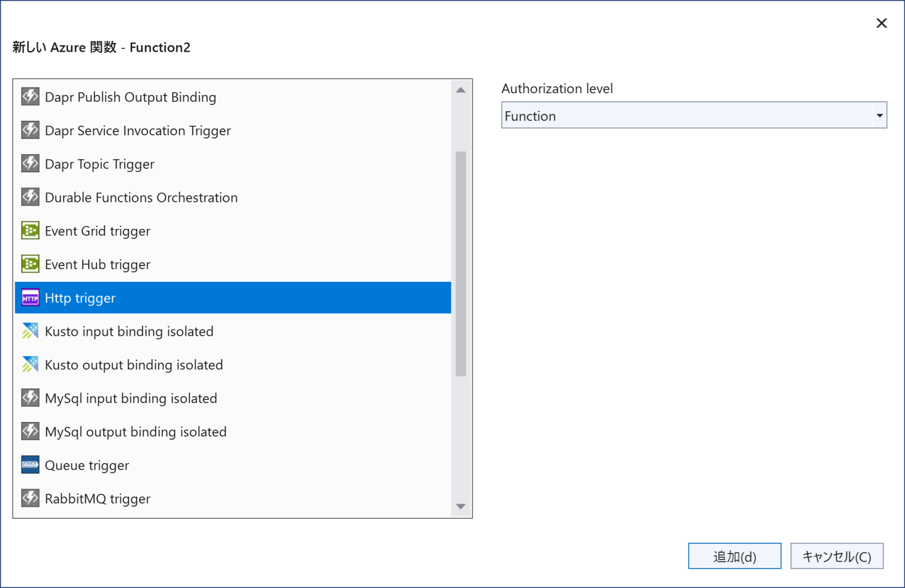Click the Dapr Service Invocation Trigger icon

tap(30, 130)
